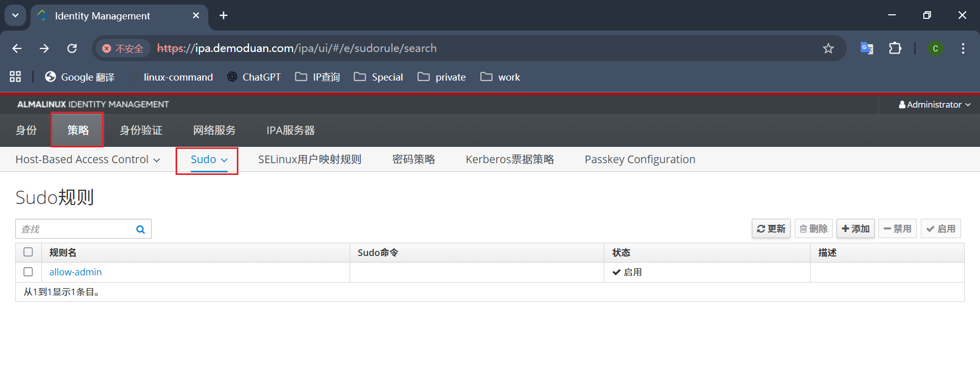Image resolution: width=980 pixels, height=385 pixels.
Task: Click the 添加 add button
Action: (855, 229)
